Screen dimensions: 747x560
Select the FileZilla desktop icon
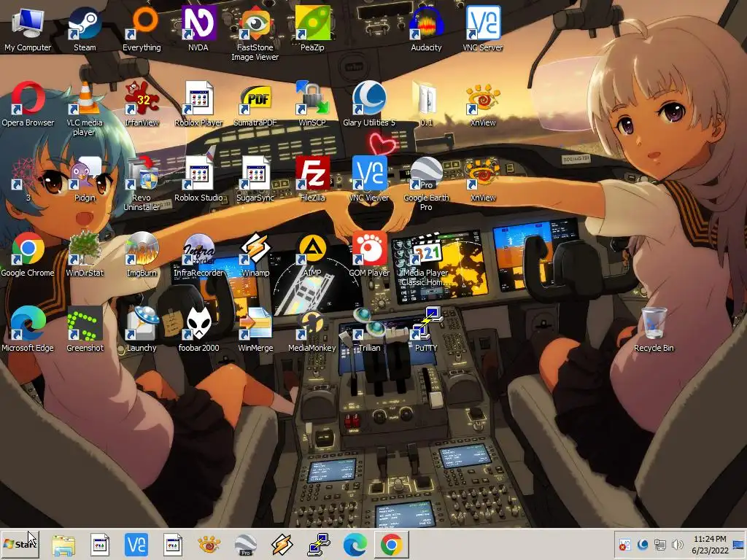tap(312, 179)
